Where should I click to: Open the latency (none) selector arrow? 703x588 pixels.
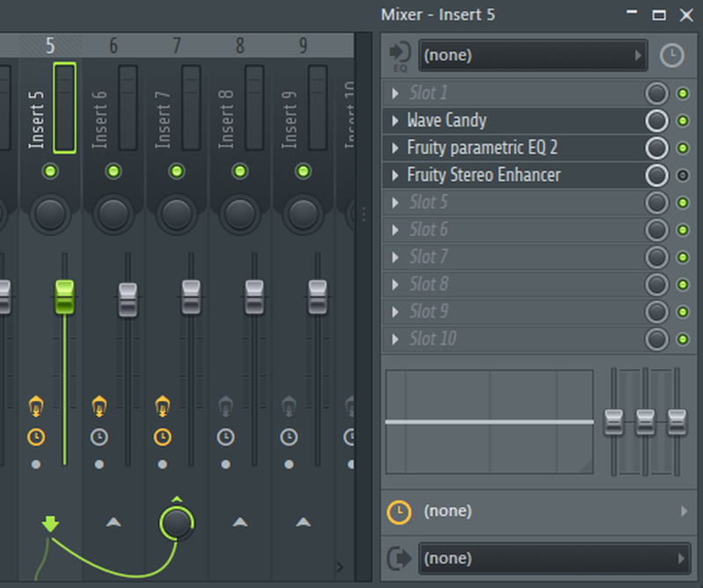[x=684, y=512]
